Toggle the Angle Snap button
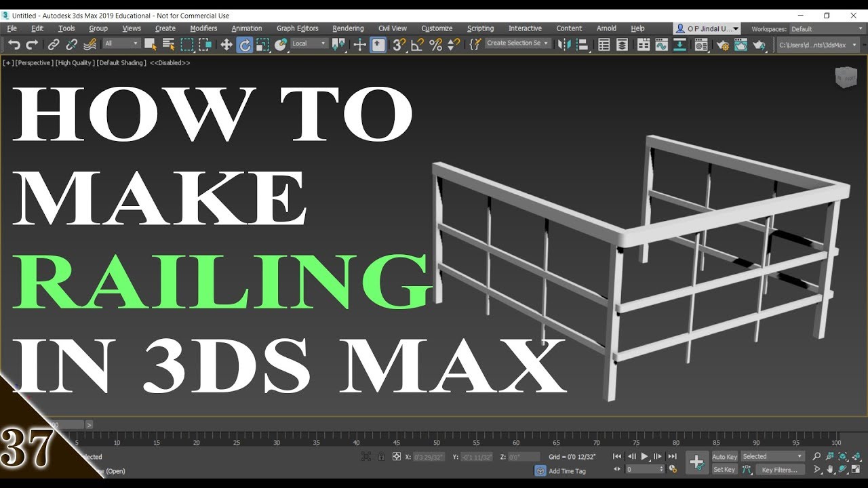This screenshot has width=868, height=488. (418, 45)
